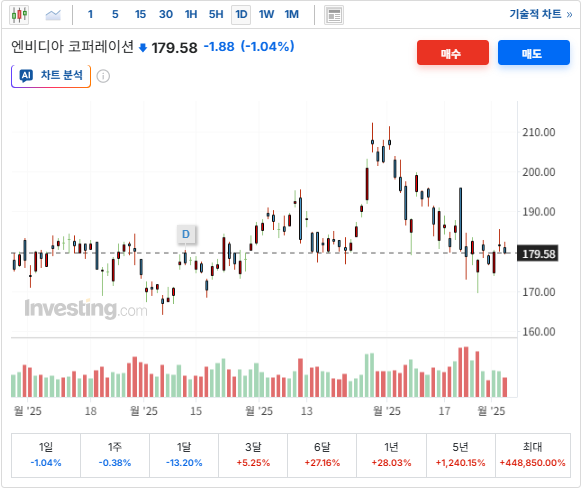Switch to candlestick chart type icon
Screen dimensions: 582x491
(x=19, y=15)
